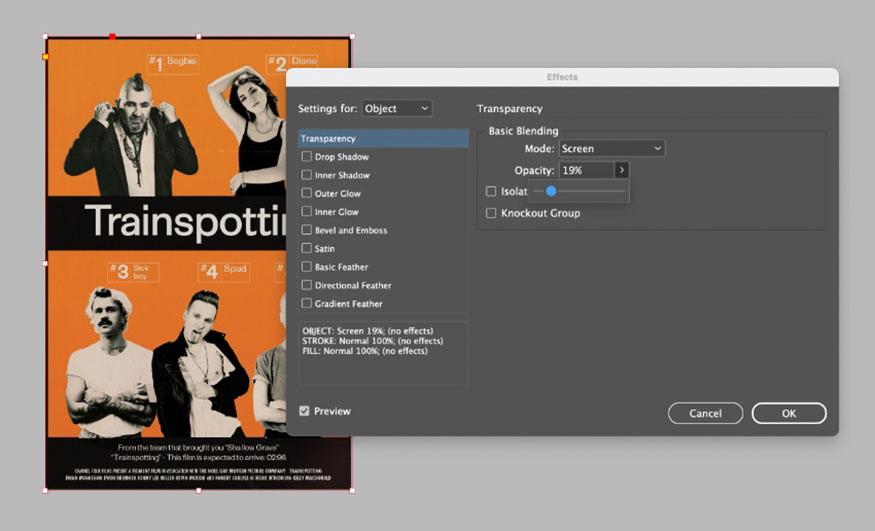
Task: Click the red top-edge handle of the frame
Action: tap(112, 37)
